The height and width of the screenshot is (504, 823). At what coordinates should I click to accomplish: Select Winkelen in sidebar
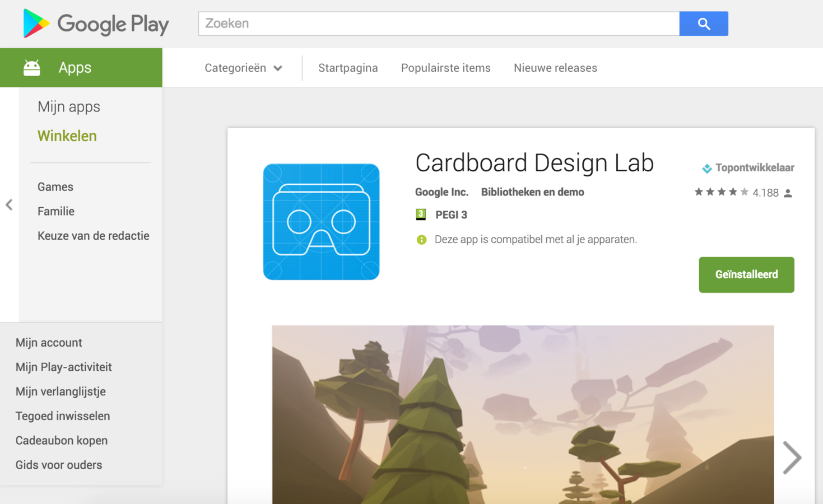67,136
